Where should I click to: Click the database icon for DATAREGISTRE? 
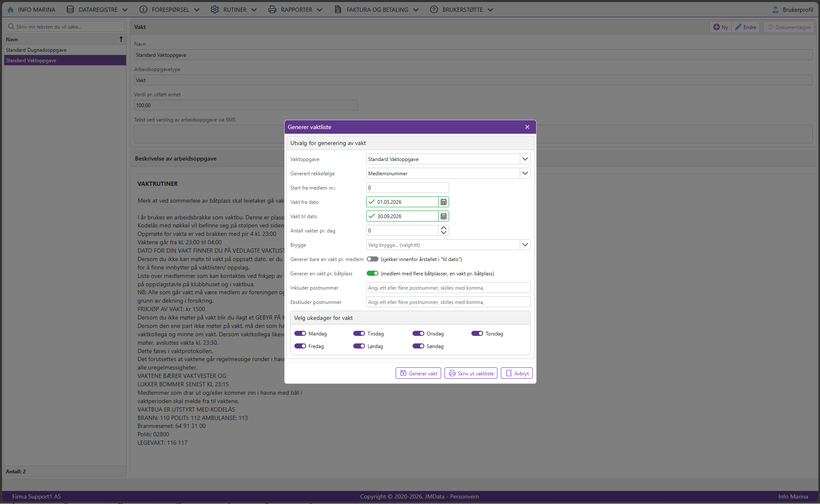pyautogui.click(x=70, y=9)
